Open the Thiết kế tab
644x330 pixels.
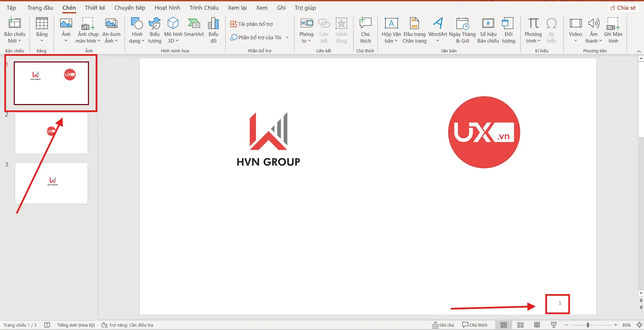95,8
